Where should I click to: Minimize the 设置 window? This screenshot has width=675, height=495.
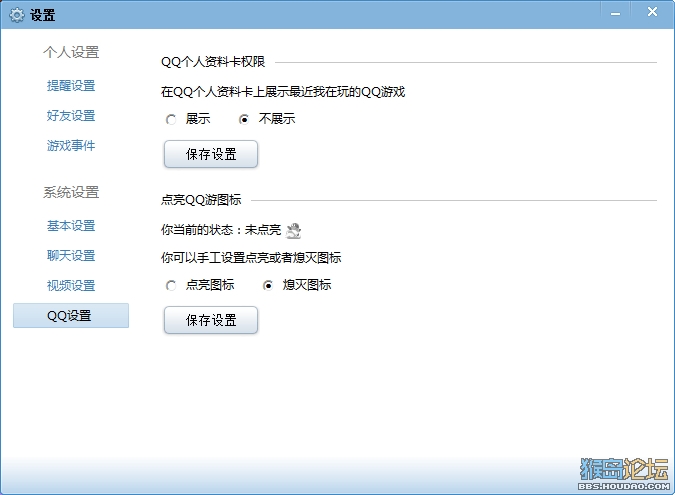(x=616, y=14)
